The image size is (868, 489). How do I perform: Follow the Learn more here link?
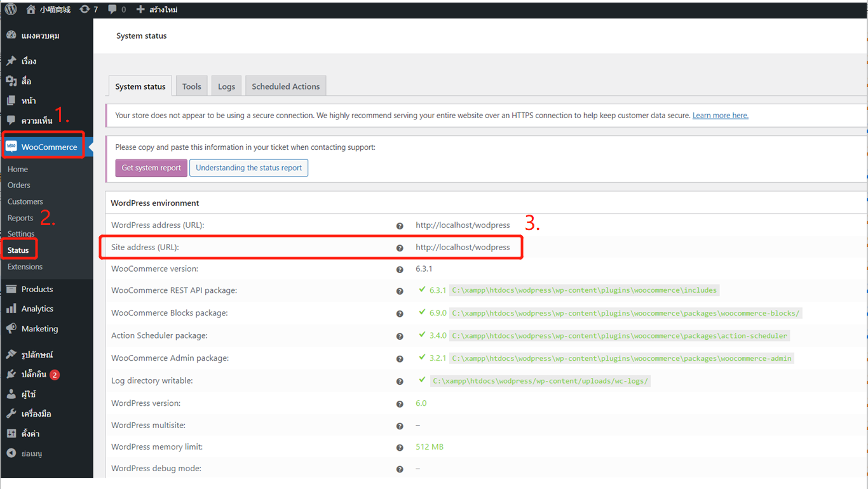(721, 116)
